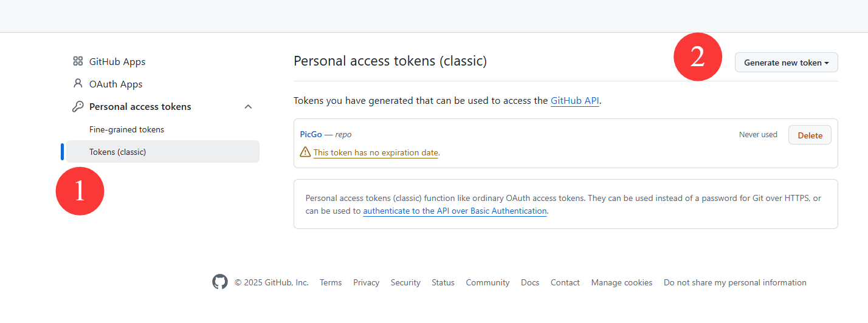Follow the GitHub API link
Screen dimensions: 868x323
coord(575,101)
